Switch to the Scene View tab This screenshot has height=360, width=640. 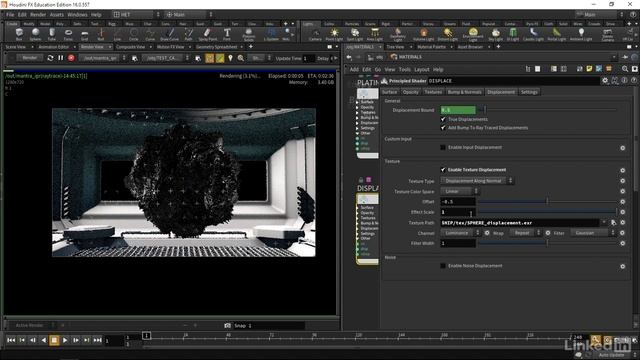16,47
